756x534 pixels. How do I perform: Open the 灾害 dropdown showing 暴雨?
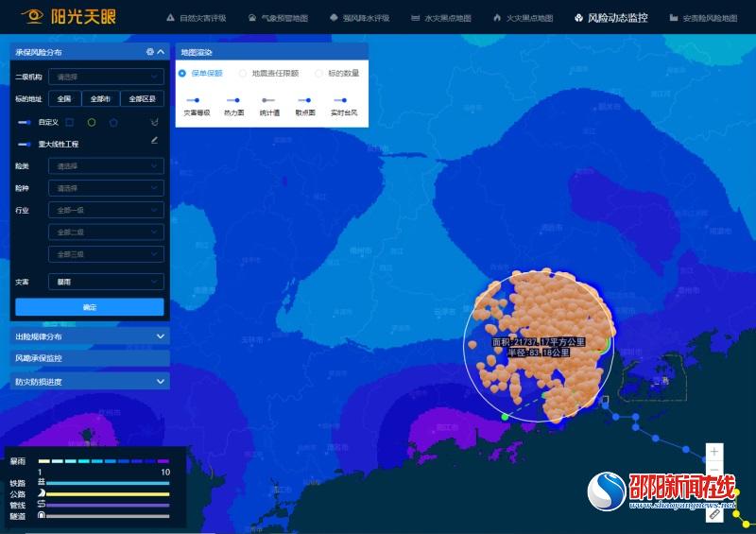point(106,282)
